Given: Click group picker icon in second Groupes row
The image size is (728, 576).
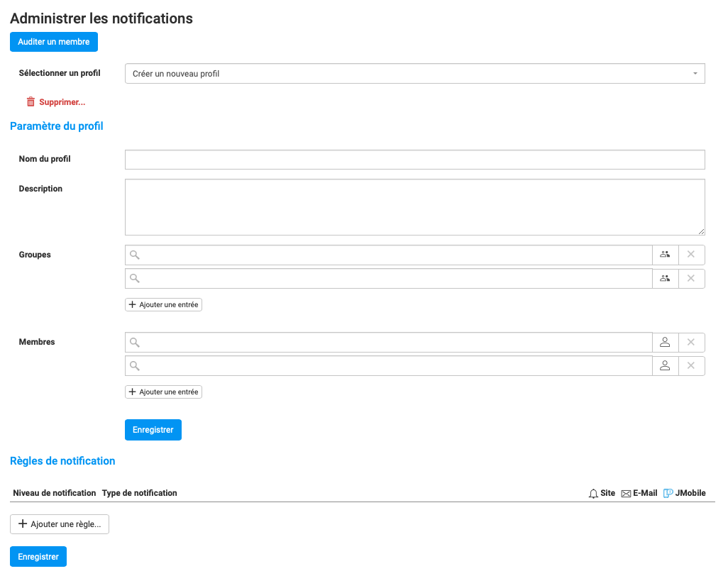Looking at the screenshot, I should coord(665,278).
